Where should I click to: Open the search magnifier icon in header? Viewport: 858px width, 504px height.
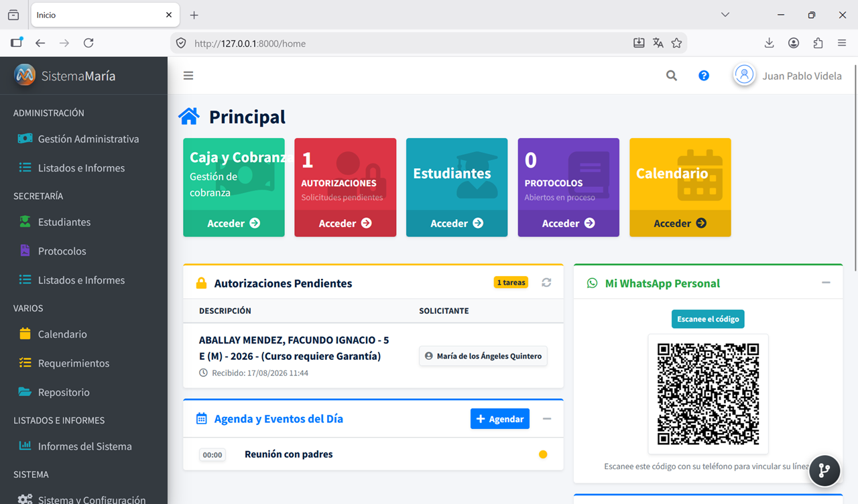[671, 76]
